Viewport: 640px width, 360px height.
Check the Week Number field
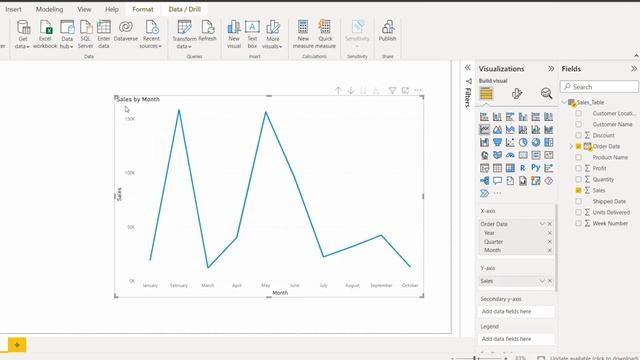coord(578,223)
